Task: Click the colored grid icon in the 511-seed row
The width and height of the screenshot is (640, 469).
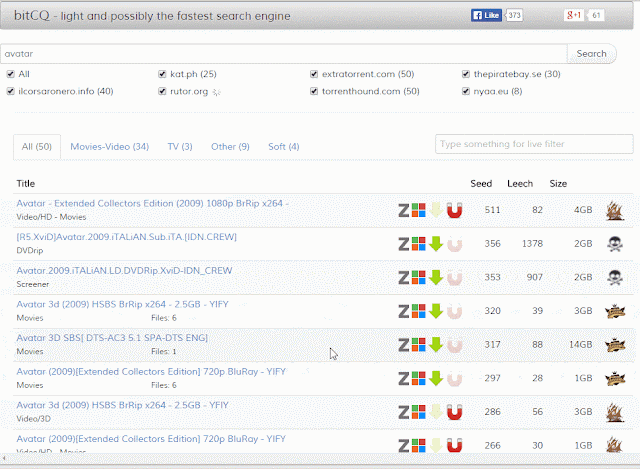Action: click(x=418, y=210)
